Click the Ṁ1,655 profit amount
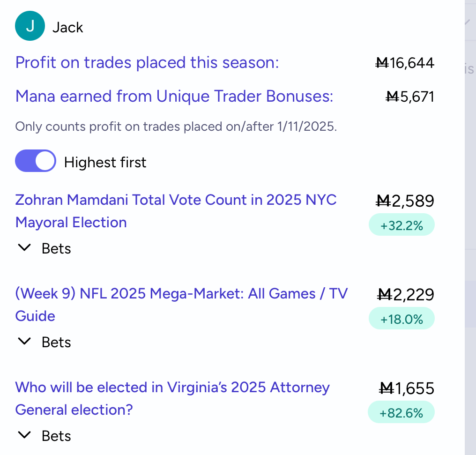 tap(406, 388)
